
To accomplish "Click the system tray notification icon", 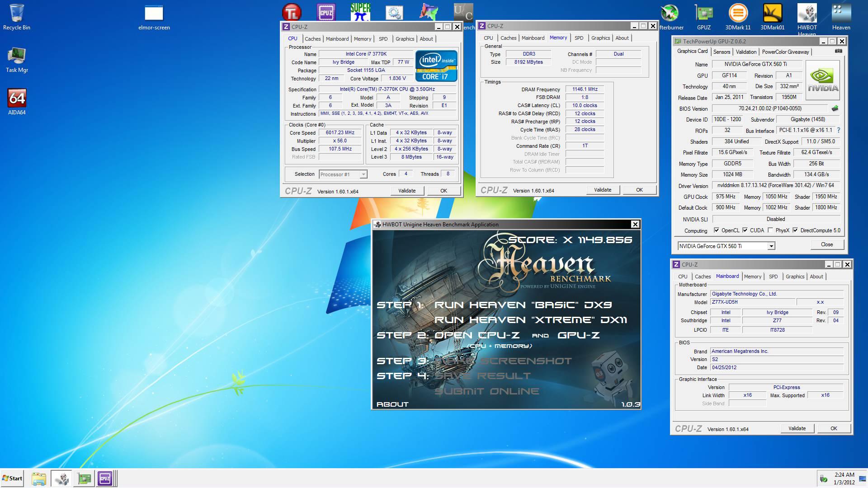I will [824, 479].
